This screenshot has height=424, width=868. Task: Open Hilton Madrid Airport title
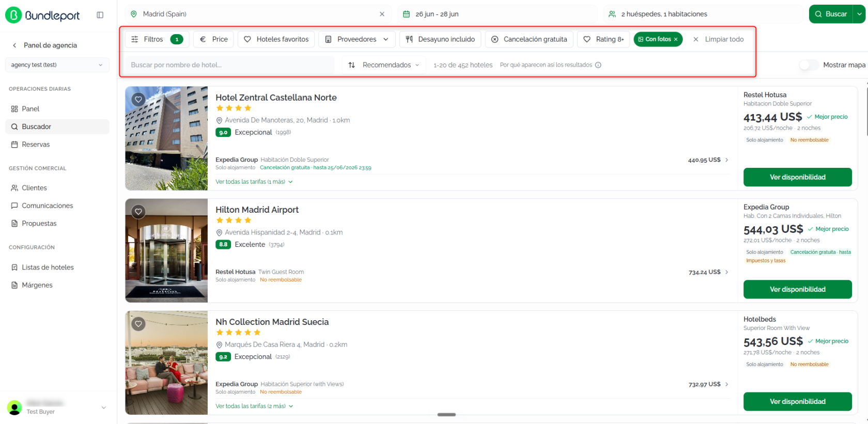(257, 210)
